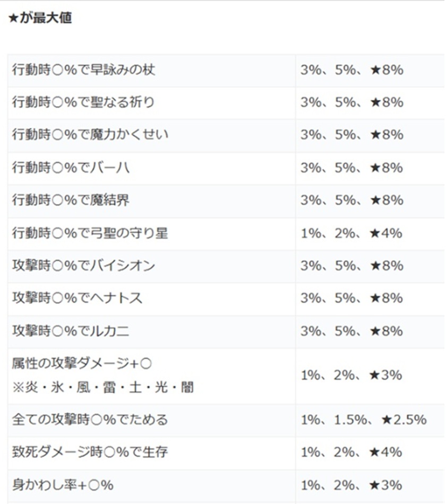
Task: Select the 行動時○%で早詠みの杖 row label
Action: click(x=84, y=70)
